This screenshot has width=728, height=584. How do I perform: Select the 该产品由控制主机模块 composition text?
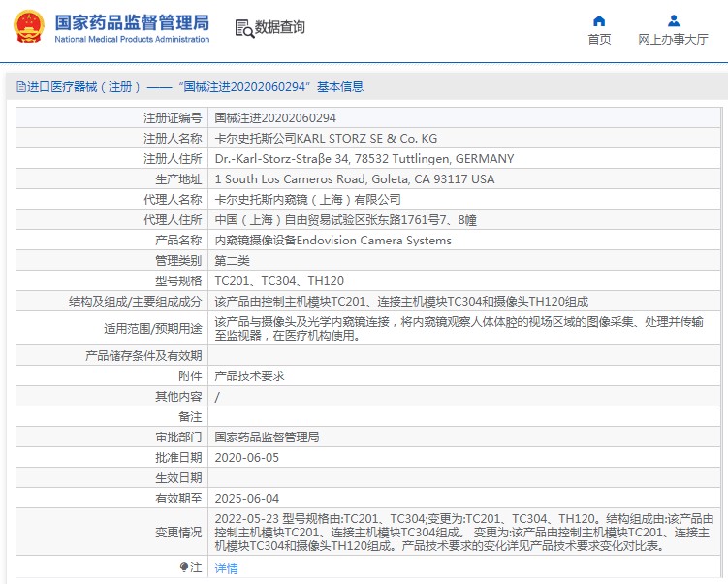tap(401, 302)
